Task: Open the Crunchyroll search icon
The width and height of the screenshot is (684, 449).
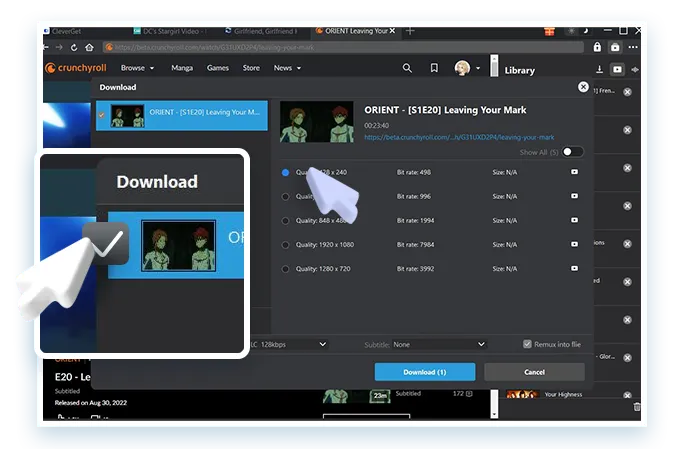Action: click(407, 68)
